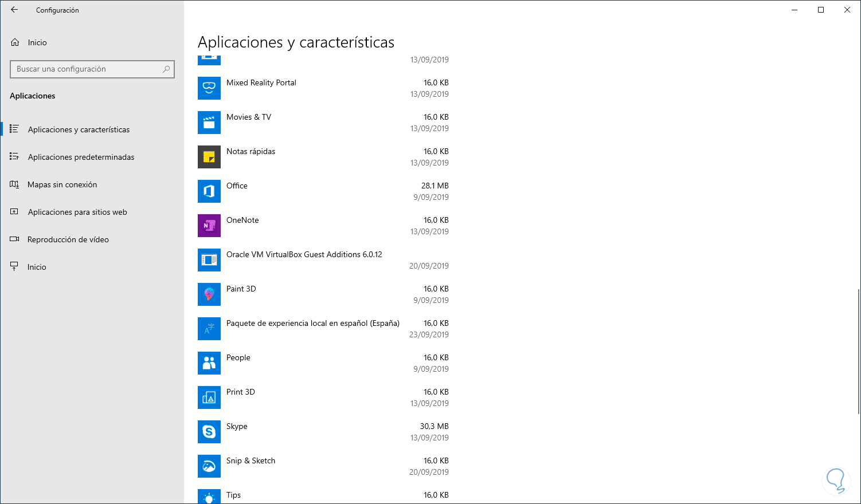The image size is (861, 504).
Task: Click the 30,3 MB size of Skype
Action: tap(435, 426)
